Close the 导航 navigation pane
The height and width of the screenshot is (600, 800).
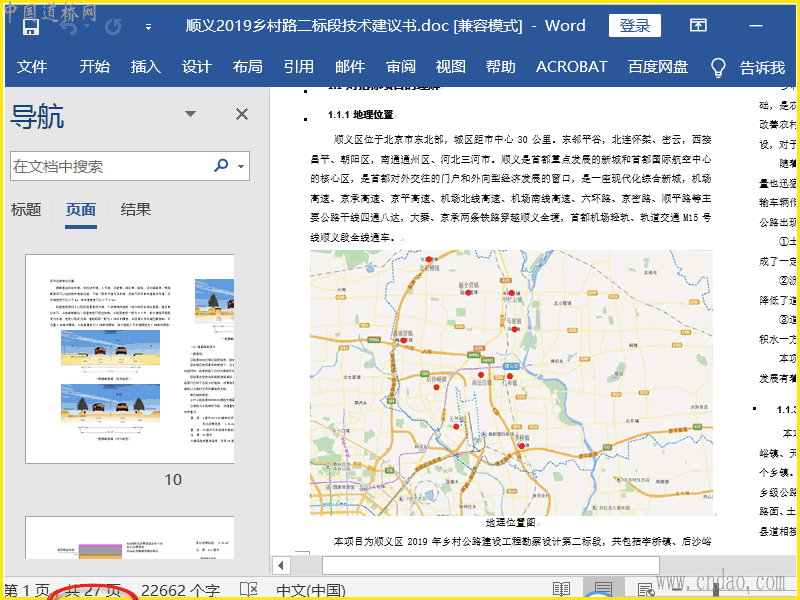(x=242, y=114)
